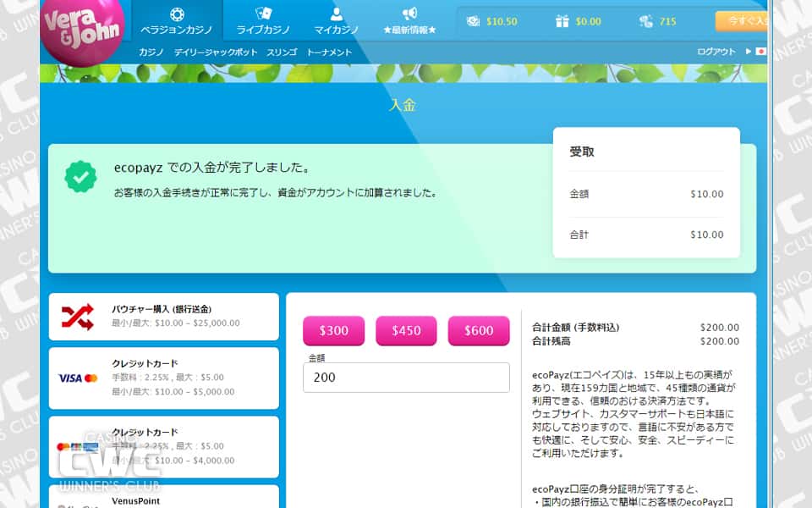Open the トーナメント submenu link
The width and height of the screenshot is (812, 508).
tap(329, 52)
